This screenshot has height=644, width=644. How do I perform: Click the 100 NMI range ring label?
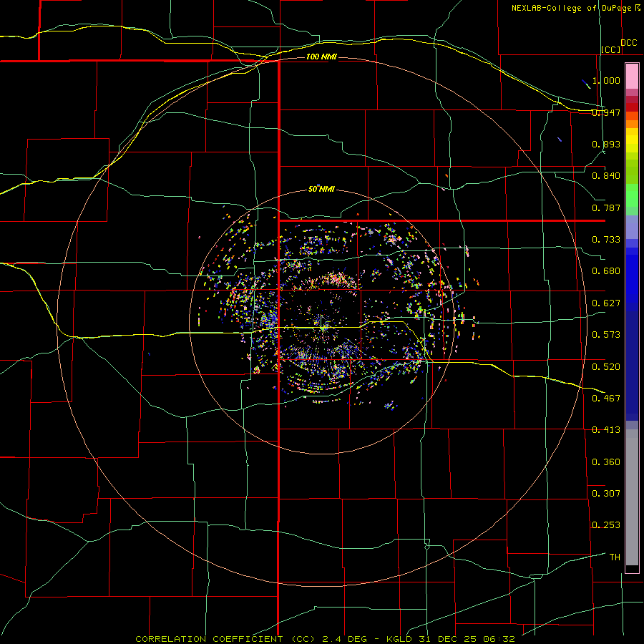(321, 57)
